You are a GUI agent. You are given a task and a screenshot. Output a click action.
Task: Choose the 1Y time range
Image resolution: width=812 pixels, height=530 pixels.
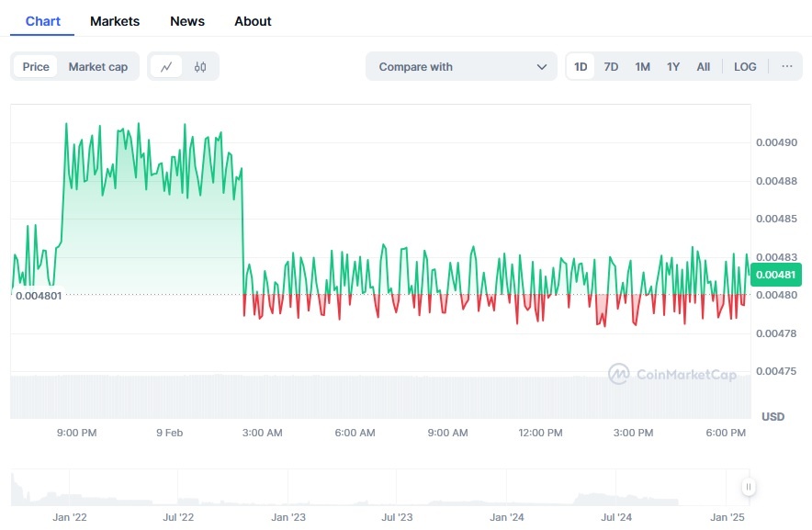(672, 67)
